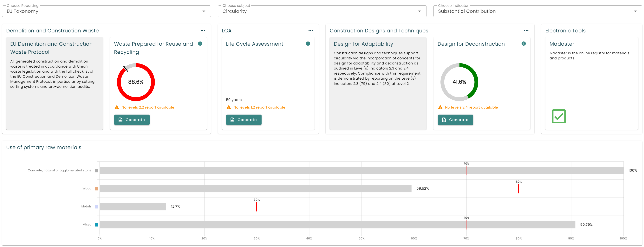The width and height of the screenshot is (644, 247).
Task: Click the Mixed 90.79% bar
Action: [337, 224]
